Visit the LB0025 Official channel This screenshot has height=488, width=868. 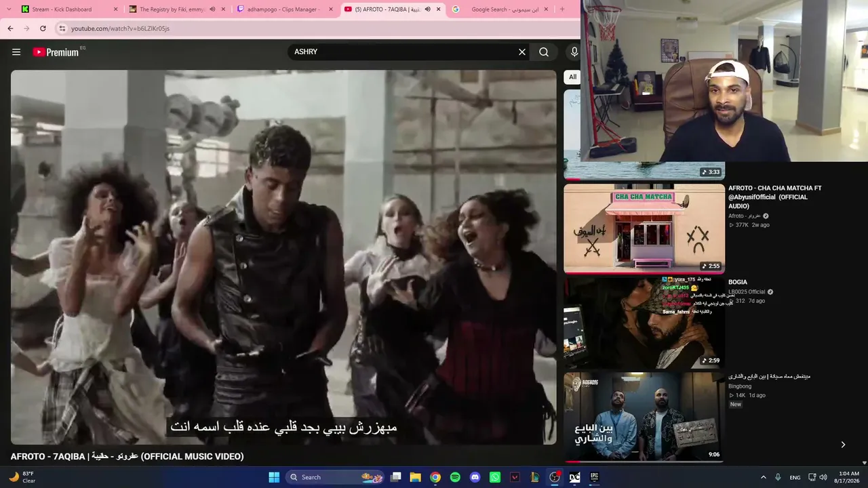747,292
